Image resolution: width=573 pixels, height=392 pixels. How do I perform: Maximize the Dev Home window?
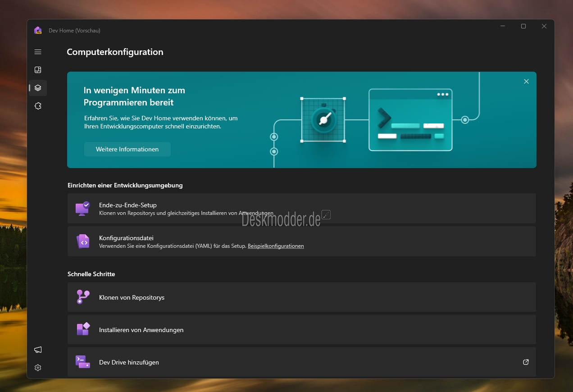click(x=523, y=26)
